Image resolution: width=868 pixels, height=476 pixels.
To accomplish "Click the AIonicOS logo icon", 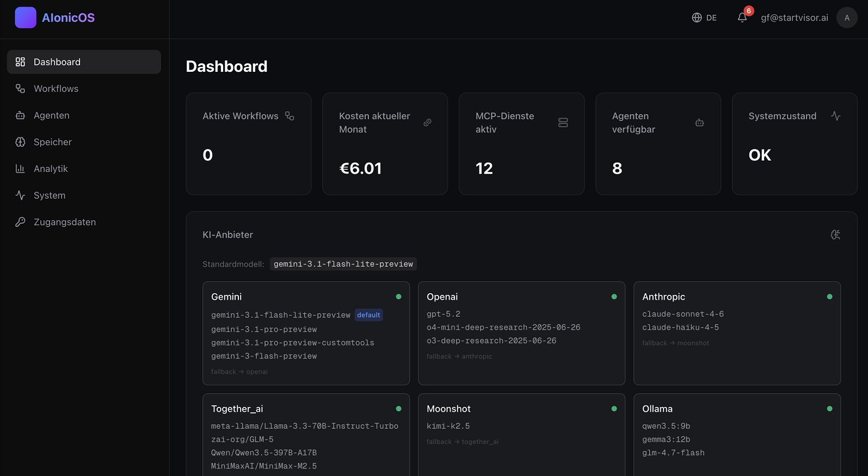I will (x=26, y=17).
